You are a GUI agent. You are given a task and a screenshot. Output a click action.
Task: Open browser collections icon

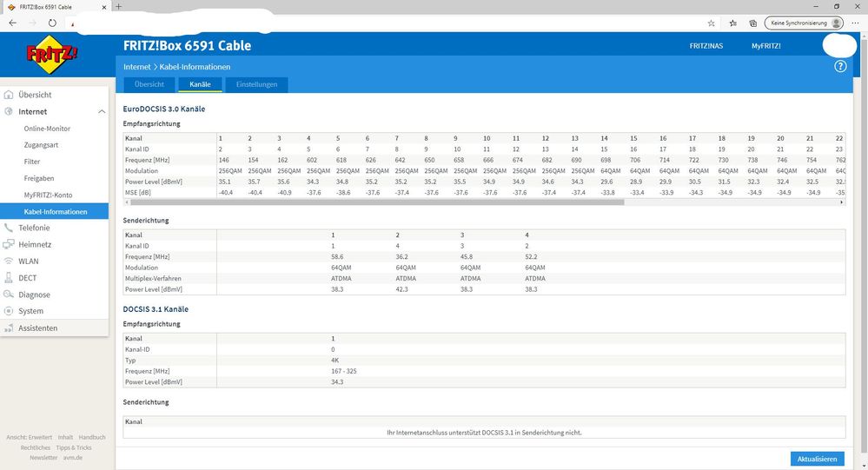click(x=752, y=23)
